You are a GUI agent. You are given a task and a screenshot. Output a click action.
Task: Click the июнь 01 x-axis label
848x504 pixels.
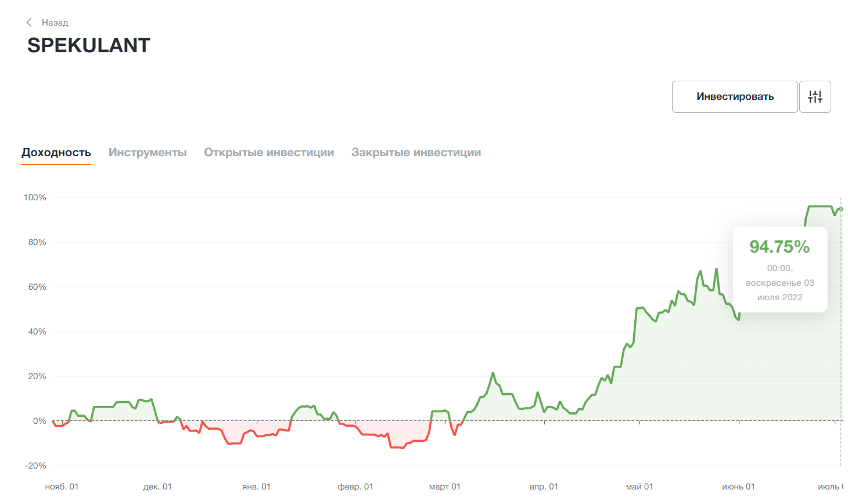pyautogui.click(x=739, y=487)
